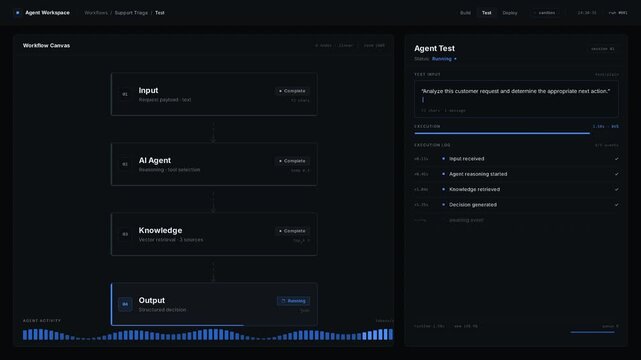The image size is (641, 360).
Task: Click the clock time in the header
Action: coord(587,13)
